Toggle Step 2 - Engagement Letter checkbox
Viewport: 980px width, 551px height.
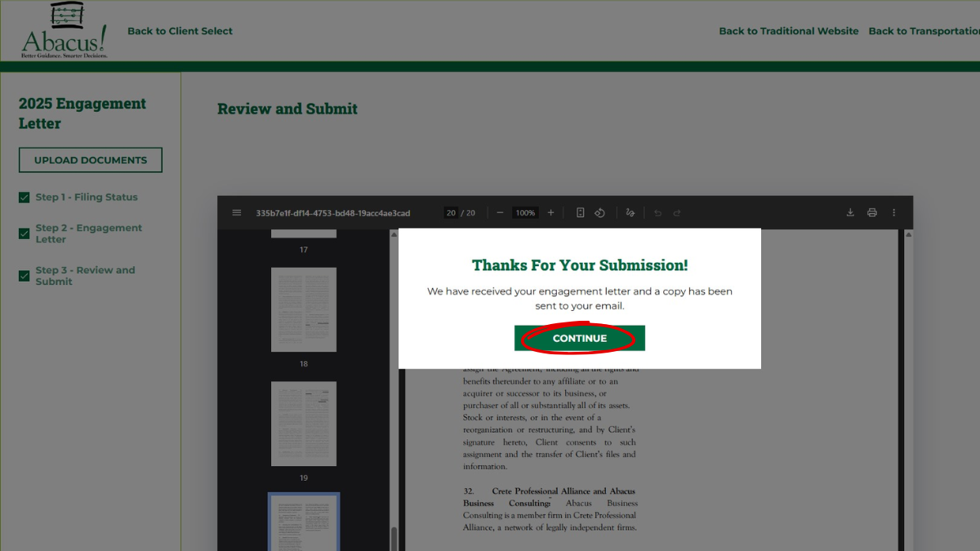coord(24,234)
